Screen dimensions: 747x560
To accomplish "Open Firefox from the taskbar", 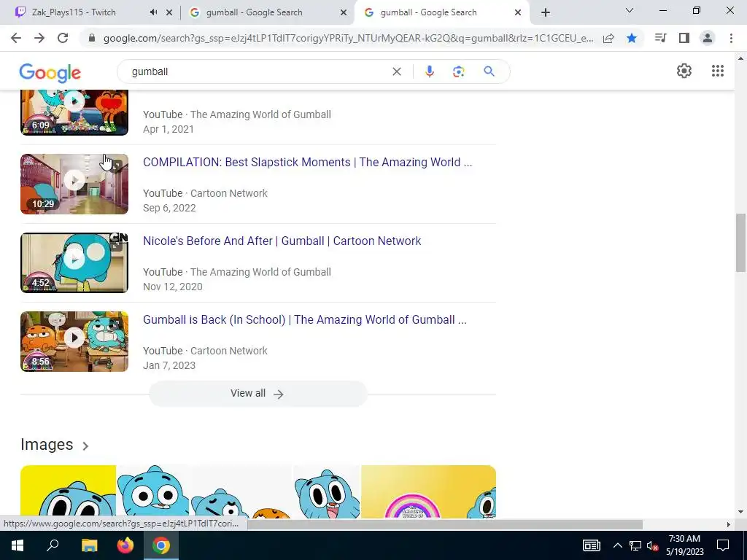I will 125,545.
